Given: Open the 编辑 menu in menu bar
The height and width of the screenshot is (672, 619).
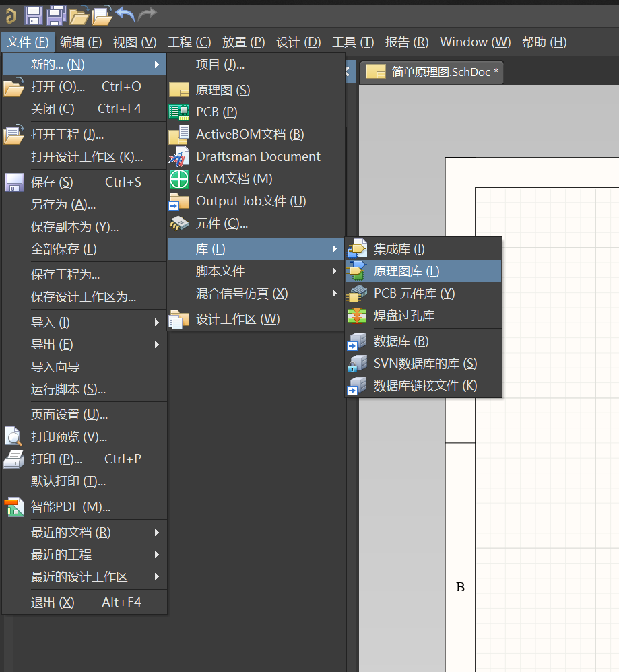Looking at the screenshot, I should point(80,42).
